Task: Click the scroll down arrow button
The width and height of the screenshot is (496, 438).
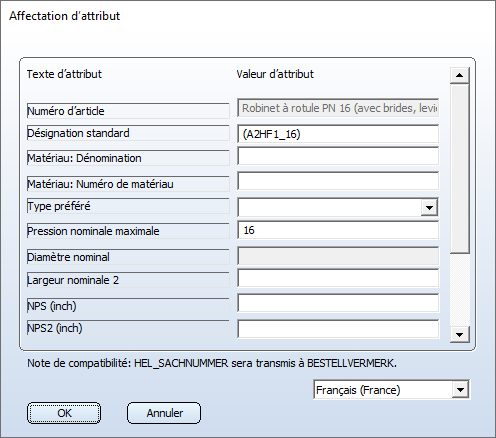Action: tap(460, 334)
